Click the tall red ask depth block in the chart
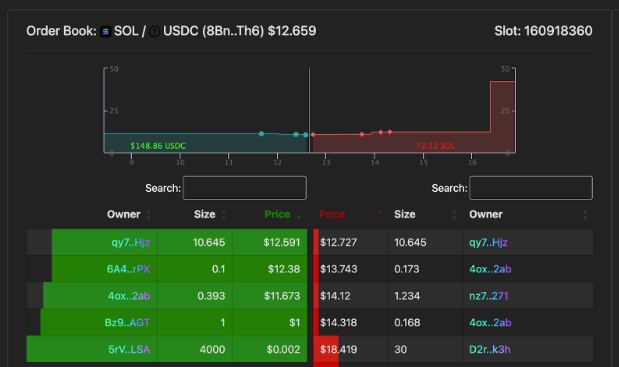This screenshot has height=367, width=619. tap(503, 116)
